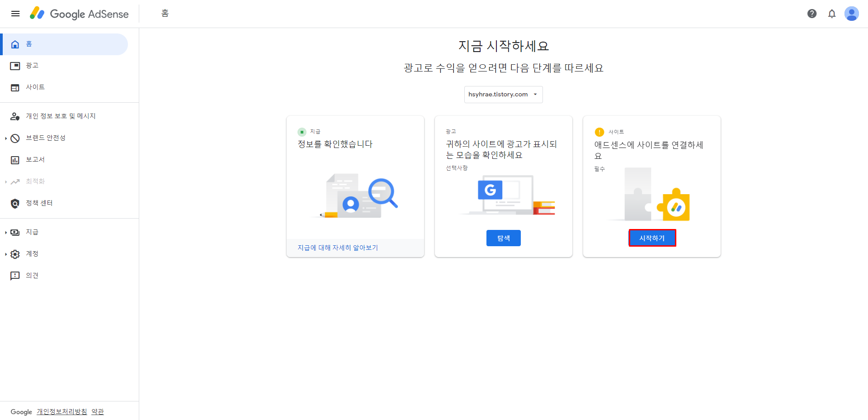
Task: Click the 정보를 확인했습니다 card illustration
Action: coord(355,196)
